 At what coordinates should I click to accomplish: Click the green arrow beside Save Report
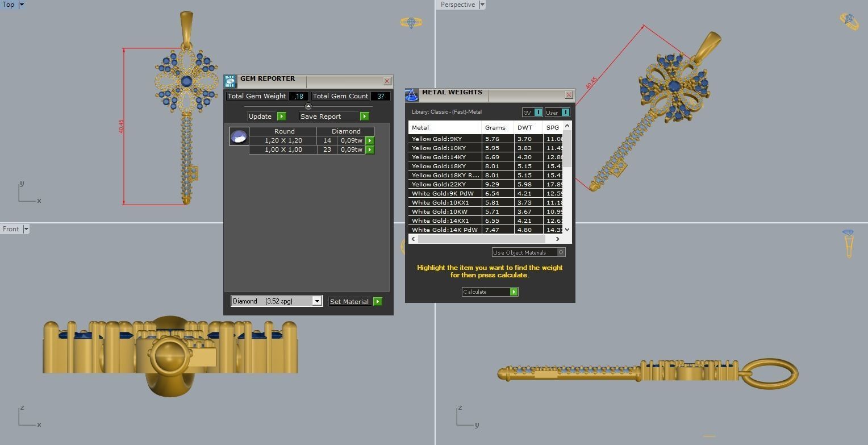coord(365,117)
